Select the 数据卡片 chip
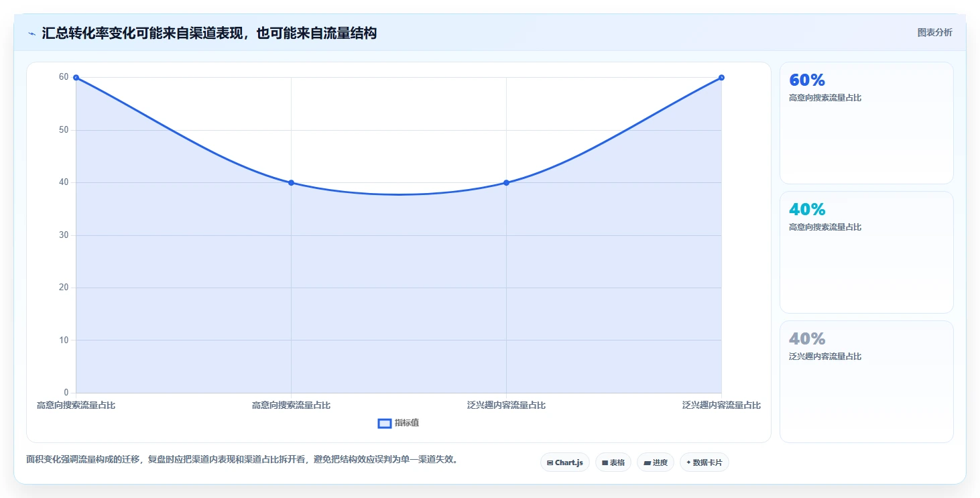980x498 pixels. tap(705, 462)
